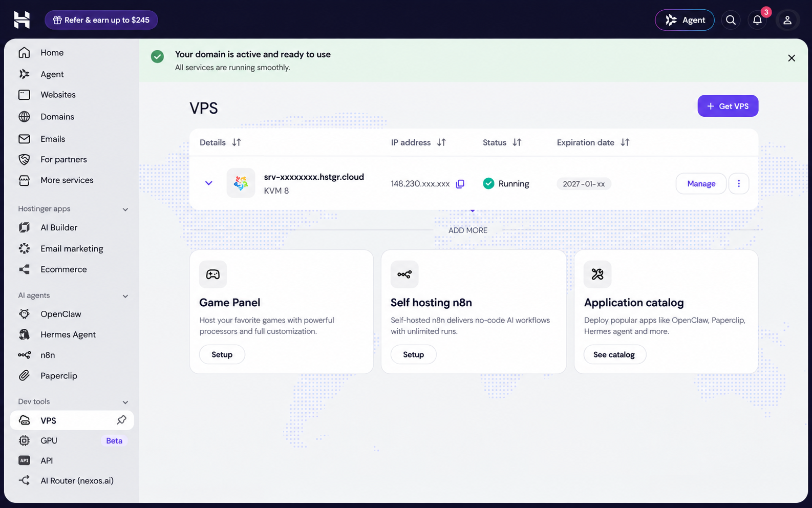812x508 pixels.
Task: Click the Emails envelope icon
Action: (x=24, y=139)
